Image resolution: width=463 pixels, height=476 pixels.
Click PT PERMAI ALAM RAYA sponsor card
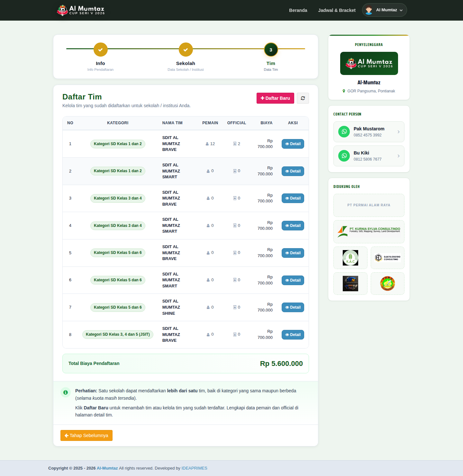tap(369, 205)
